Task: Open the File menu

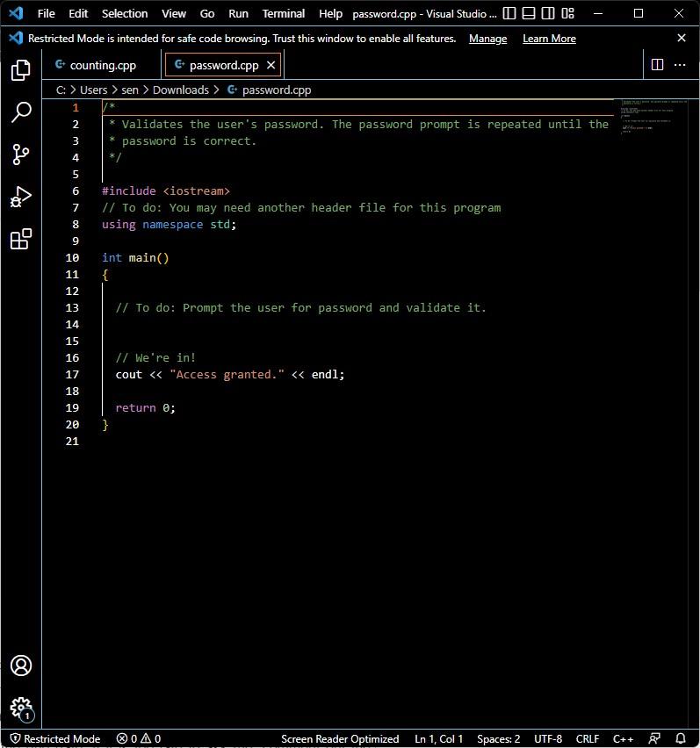Action: [46, 13]
